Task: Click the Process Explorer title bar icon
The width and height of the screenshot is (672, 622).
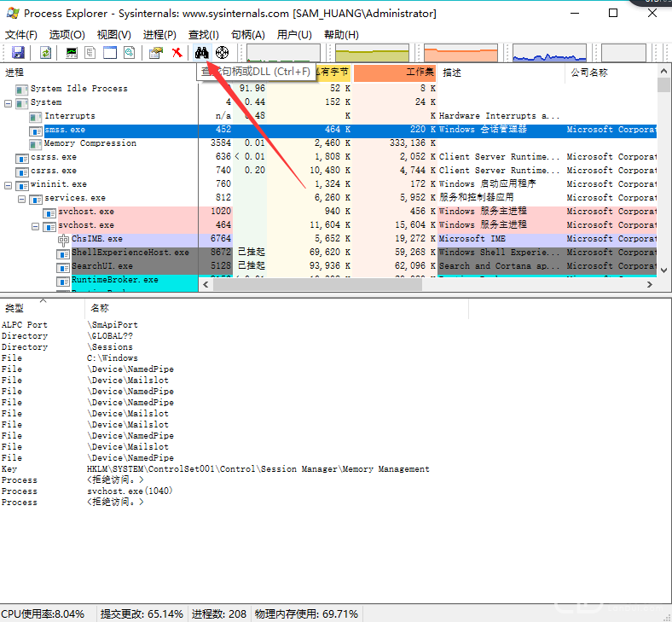Action: tap(14, 14)
